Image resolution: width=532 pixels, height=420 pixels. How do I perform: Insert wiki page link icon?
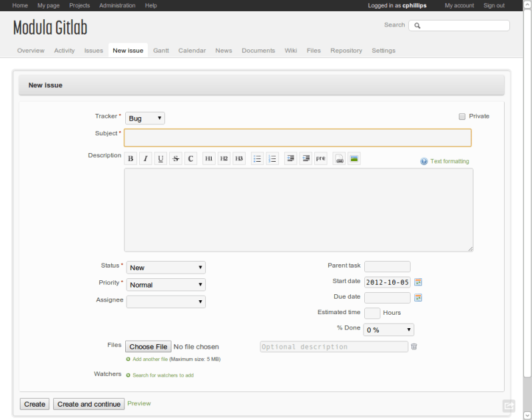339,158
